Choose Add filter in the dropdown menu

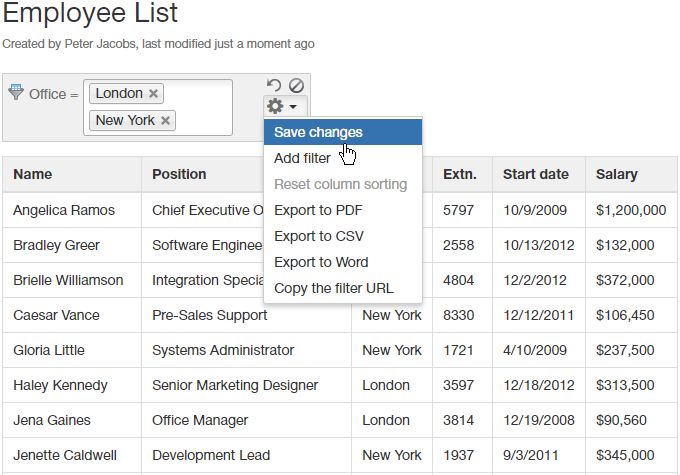302,158
